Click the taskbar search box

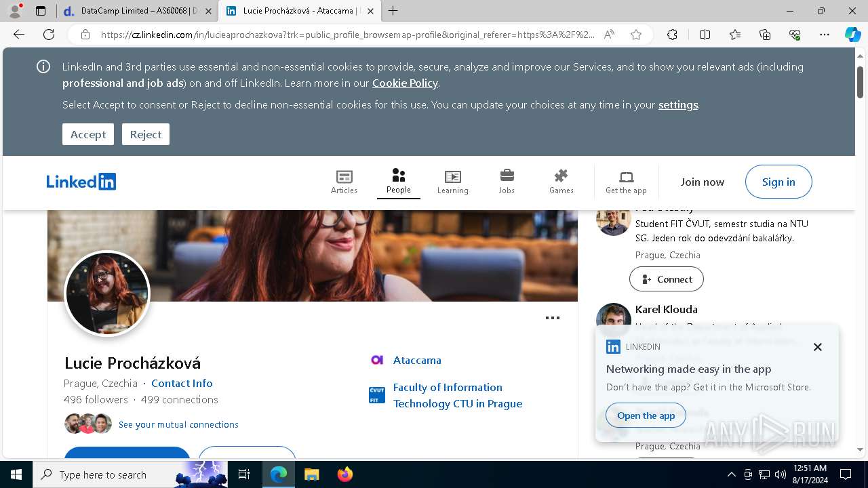131,474
